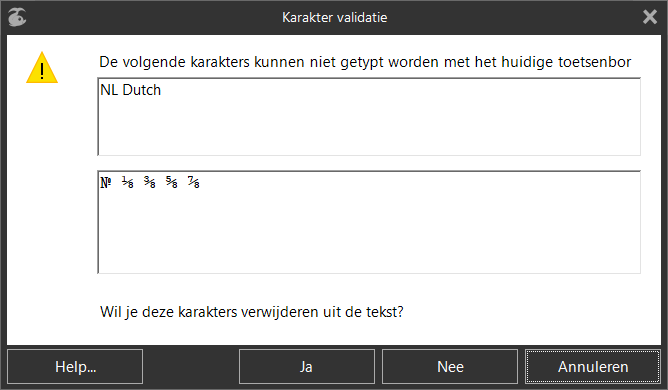Select the № numero character
Screen dimensions: 668x390
(106, 182)
